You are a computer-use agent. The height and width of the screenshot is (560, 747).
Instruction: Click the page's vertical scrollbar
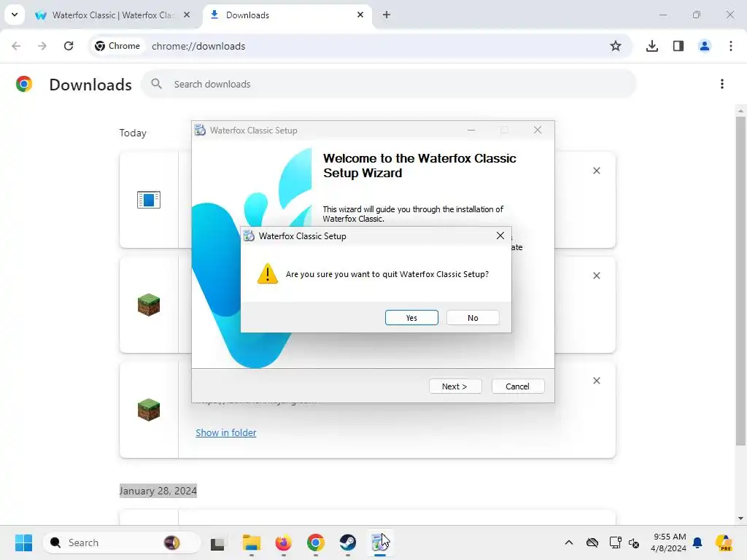[x=740, y=281]
